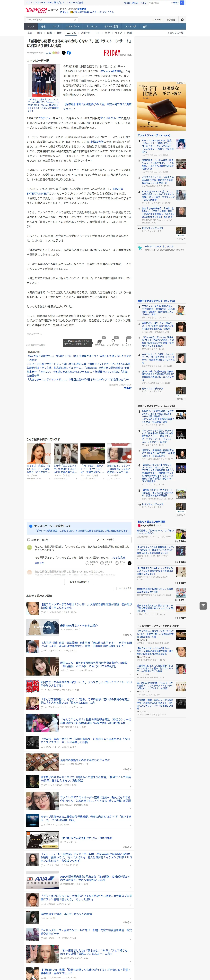
Task: Open the みんなの意見 tab
Action: tap(111, 26)
